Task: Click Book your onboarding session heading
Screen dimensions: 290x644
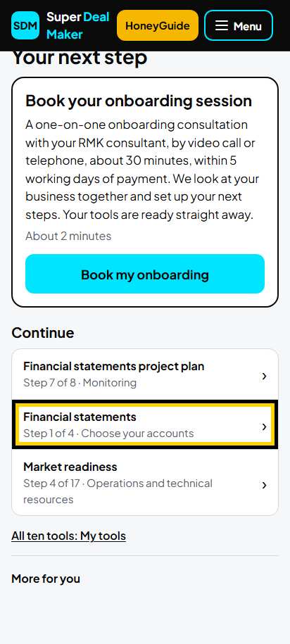Action: tap(139, 101)
